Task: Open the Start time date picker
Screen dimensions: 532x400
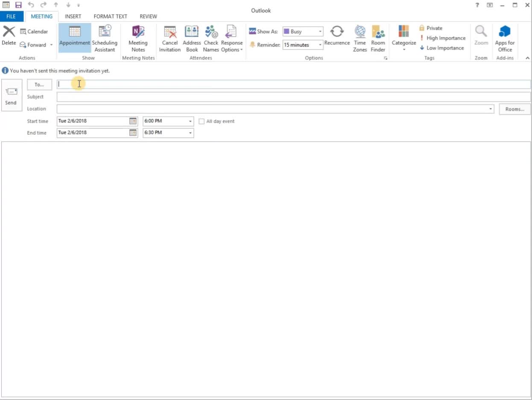Action: tap(133, 121)
